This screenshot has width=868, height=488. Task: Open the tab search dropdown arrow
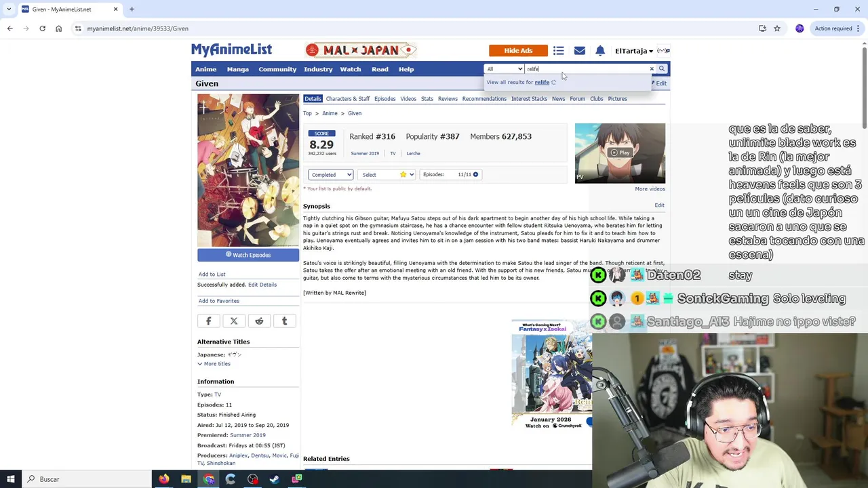(9, 9)
